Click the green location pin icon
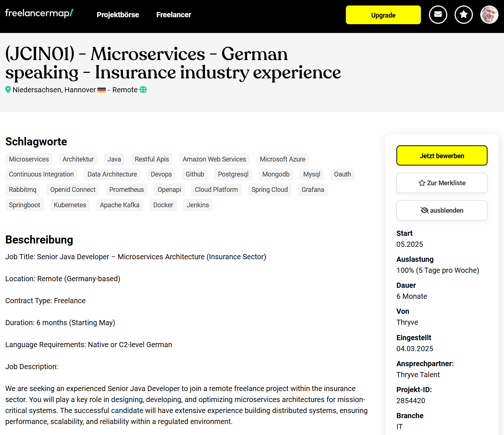The height and width of the screenshot is (435, 504). click(x=8, y=90)
